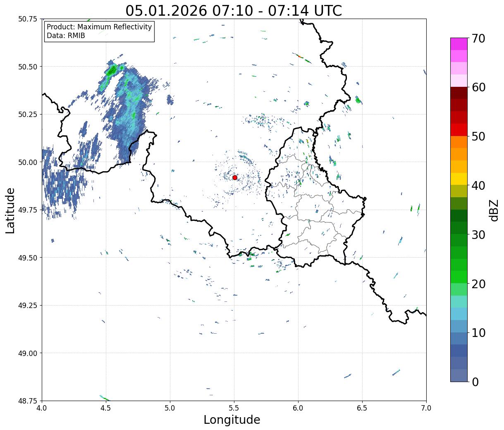Image resolution: width=504 pixels, height=430 pixels.
Task: Click colorbar tick value 40
Action: (x=478, y=185)
